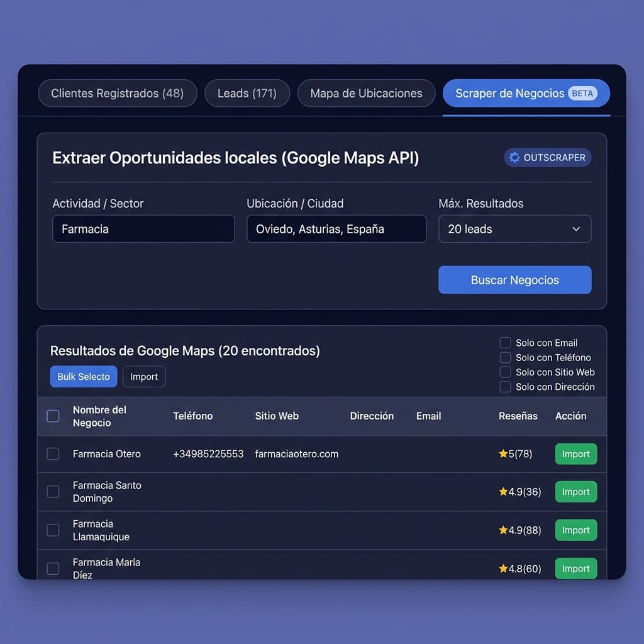This screenshot has width=644, height=644.
Task: Click the star icon in Farmacia Santo Domingo row
Action: (503, 492)
